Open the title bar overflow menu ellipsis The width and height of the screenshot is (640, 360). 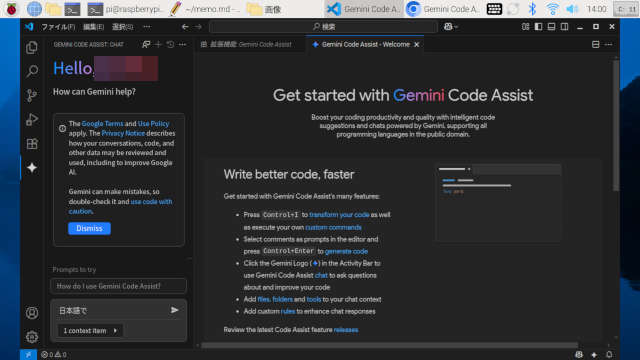pyautogui.click(x=147, y=27)
